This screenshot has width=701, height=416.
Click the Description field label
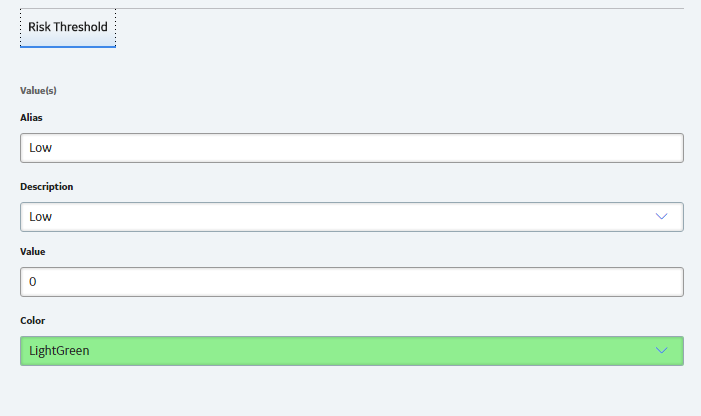click(46, 186)
